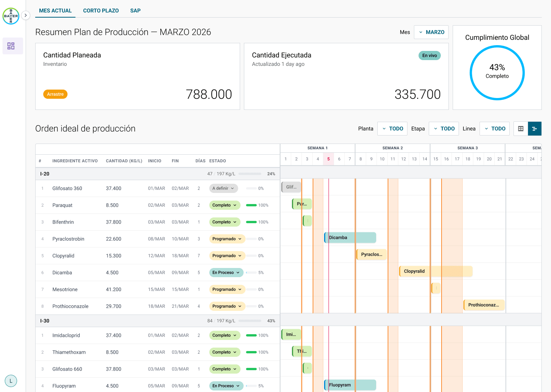The image size is (551, 392).
Task: Change Glifosato 360 status A definir
Action: pyautogui.click(x=224, y=188)
